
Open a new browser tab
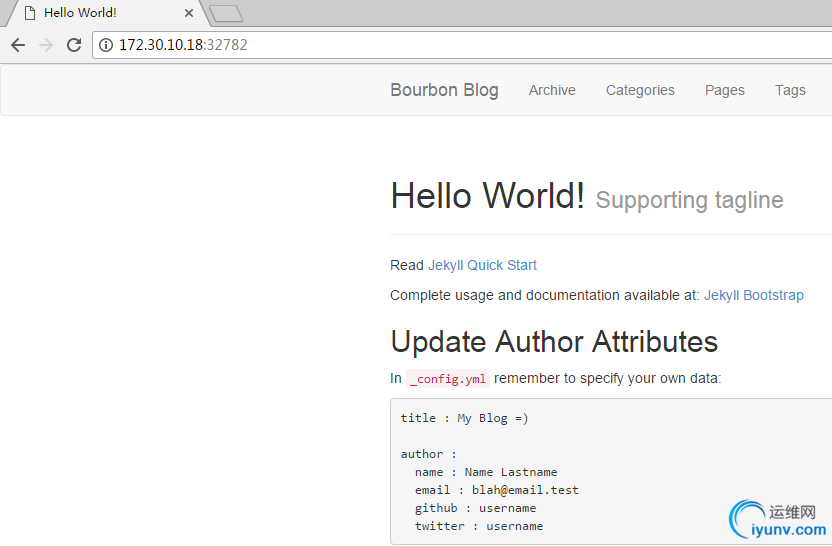tap(226, 13)
